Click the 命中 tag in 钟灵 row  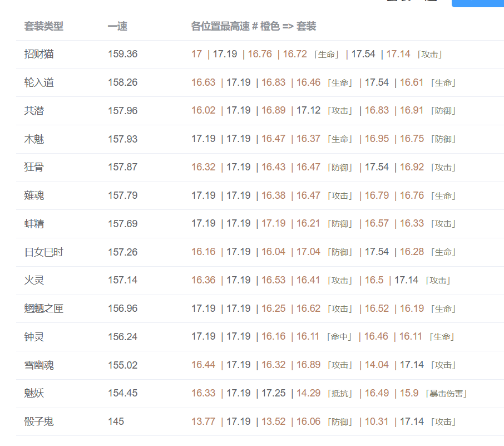(339, 337)
